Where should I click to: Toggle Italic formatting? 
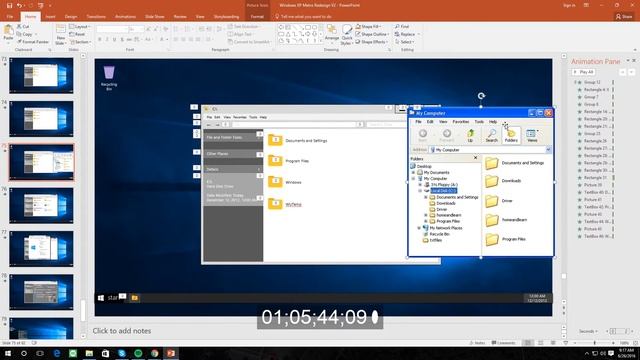[x=107, y=39]
